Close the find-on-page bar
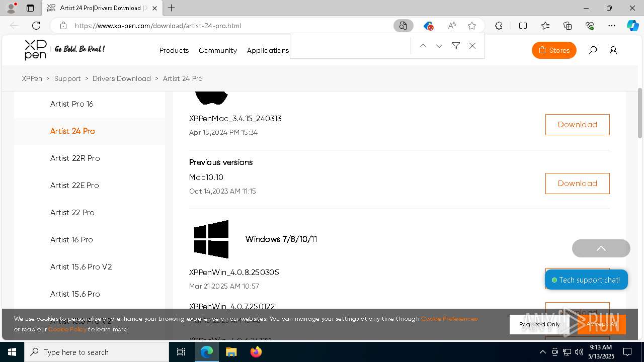The height and width of the screenshot is (362, 644). click(x=472, y=46)
